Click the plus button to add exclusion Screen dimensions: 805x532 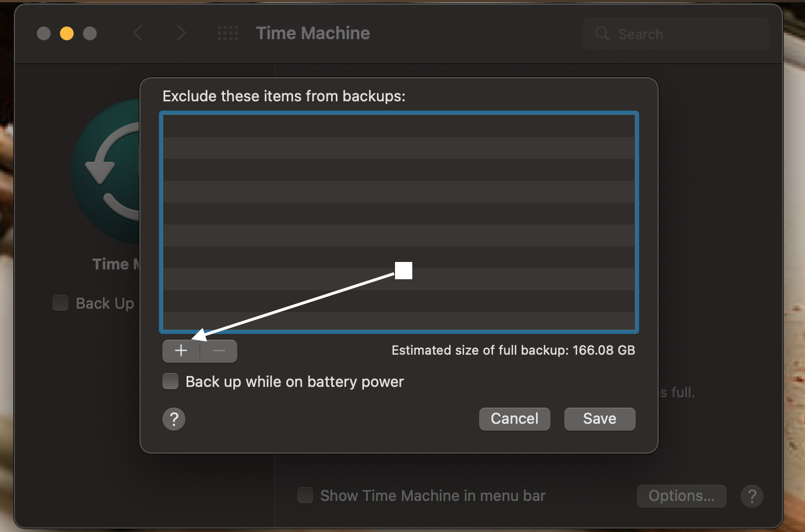[x=181, y=351]
